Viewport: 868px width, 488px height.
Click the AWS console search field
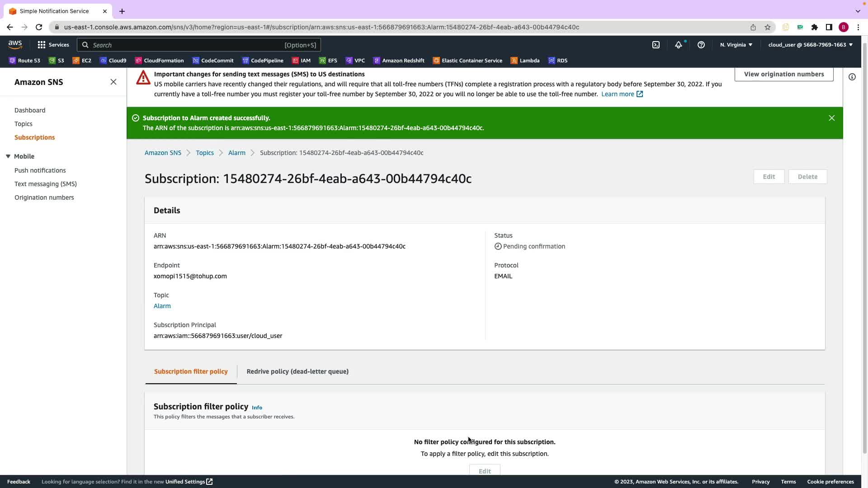199,45
